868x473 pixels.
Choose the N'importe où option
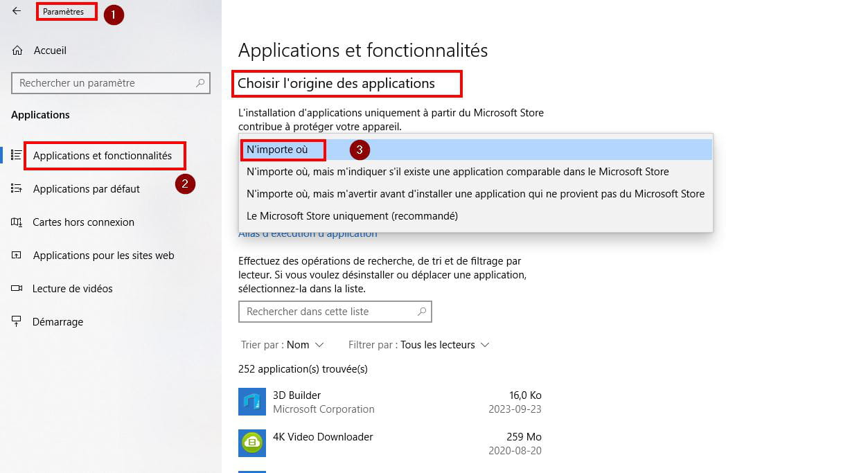pos(475,150)
